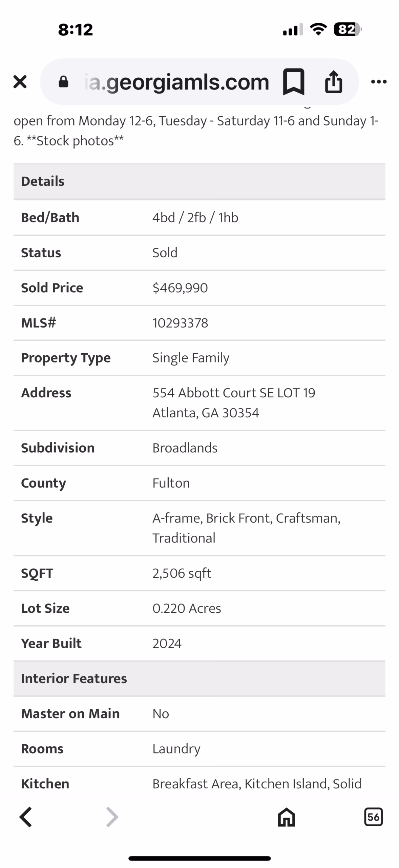Tap the Fulton county value
This screenshot has width=399, height=868.
pos(171,483)
